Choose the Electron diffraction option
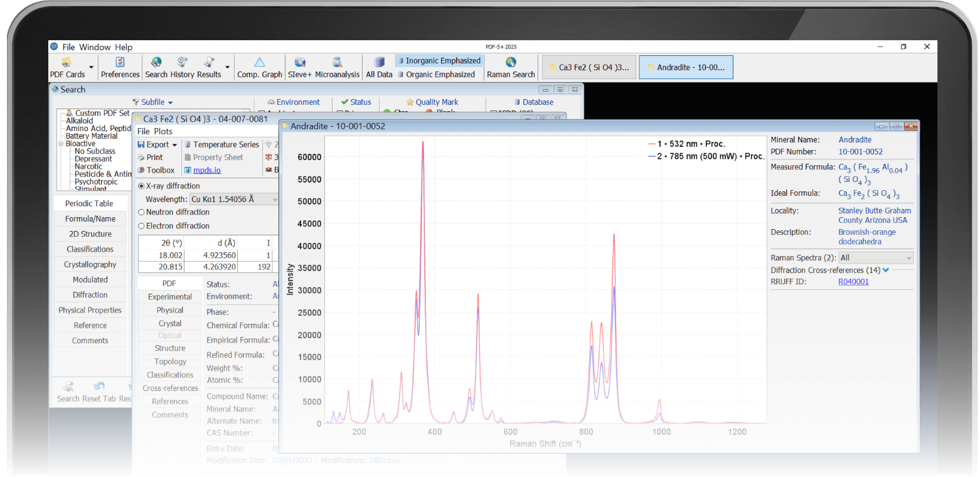 click(x=141, y=226)
